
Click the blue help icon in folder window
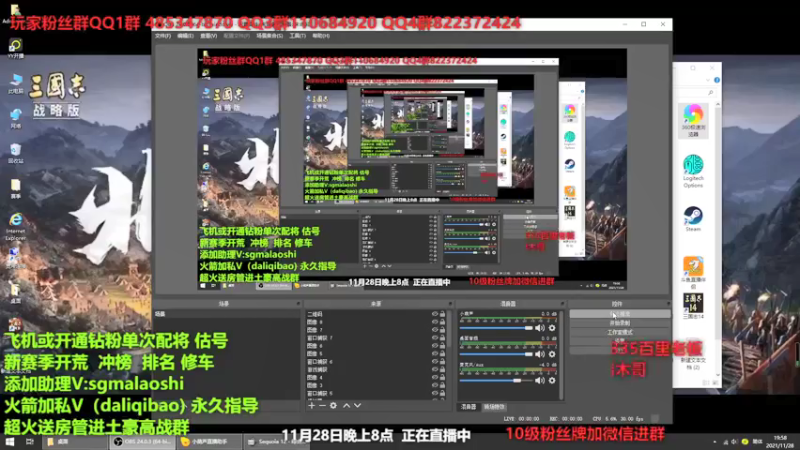(x=717, y=80)
